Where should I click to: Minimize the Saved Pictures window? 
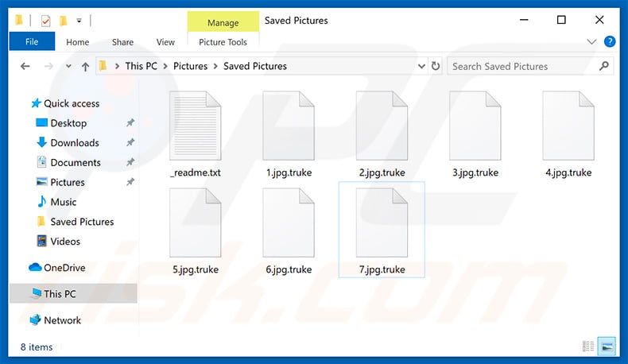click(x=524, y=20)
